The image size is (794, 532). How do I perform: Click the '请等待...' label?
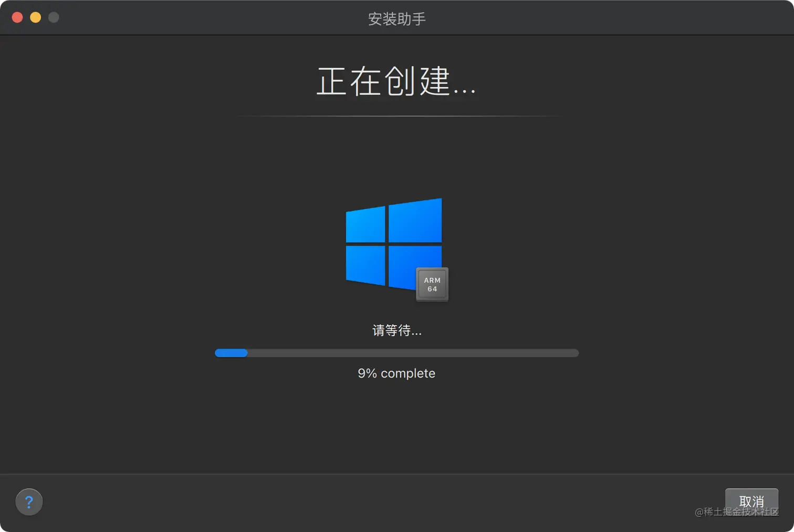(x=397, y=330)
